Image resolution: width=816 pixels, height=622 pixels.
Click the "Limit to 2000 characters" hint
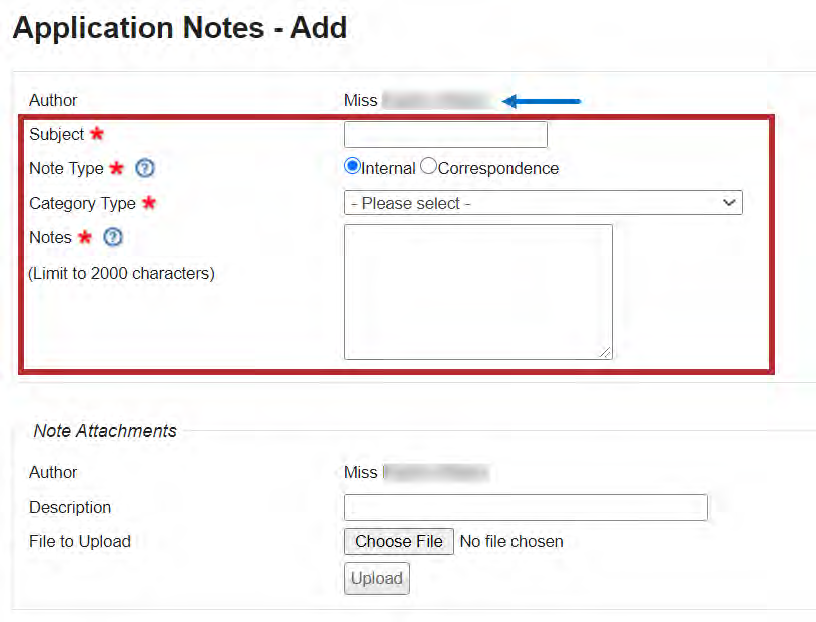point(121,273)
